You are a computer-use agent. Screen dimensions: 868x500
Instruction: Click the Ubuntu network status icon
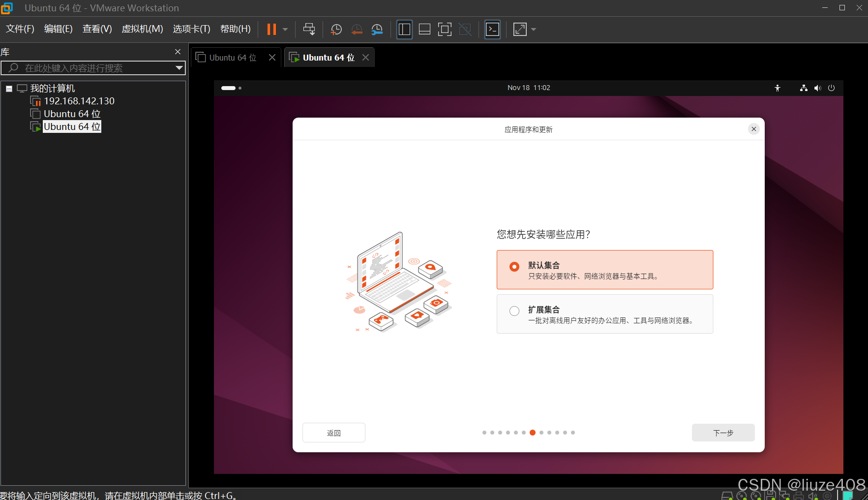(804, 88)
